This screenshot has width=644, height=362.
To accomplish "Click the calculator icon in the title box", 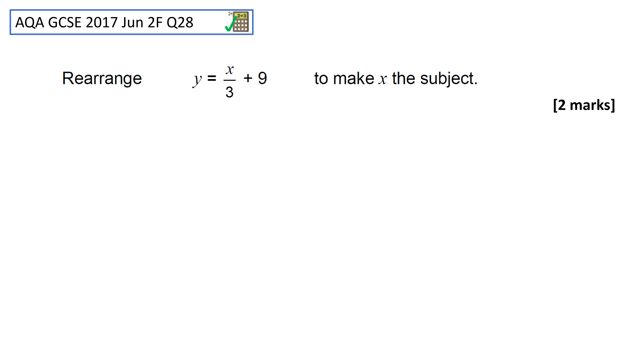I will point(240,22).
